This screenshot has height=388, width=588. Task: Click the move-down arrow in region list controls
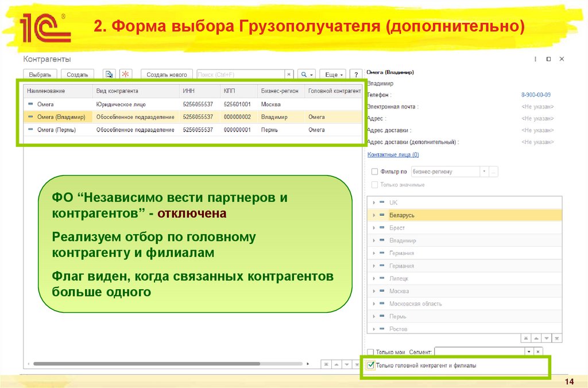[546, 338]
